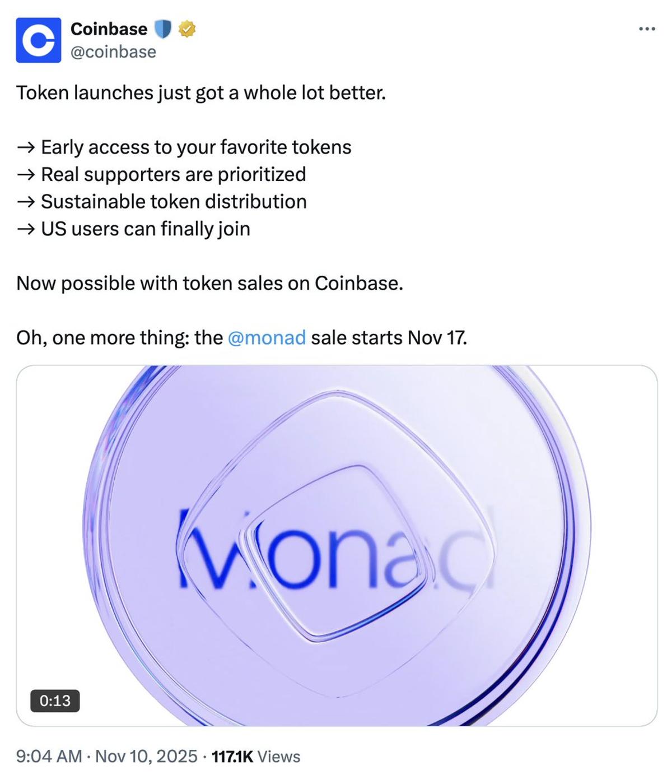The image size is (672, 784).
Task: Click the arrow bullet before 'Early access'
Action: click(x=25, y=147)
